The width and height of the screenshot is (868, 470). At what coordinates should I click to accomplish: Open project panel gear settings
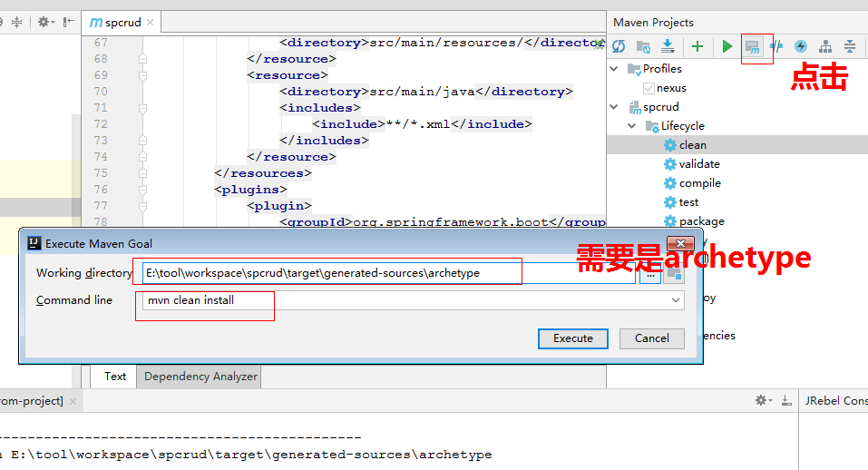pos(45,22)
